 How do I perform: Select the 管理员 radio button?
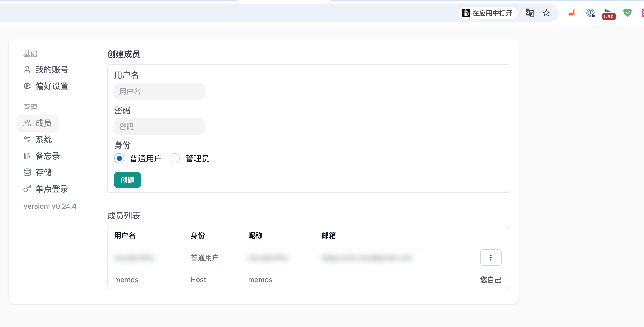[175, 158]
